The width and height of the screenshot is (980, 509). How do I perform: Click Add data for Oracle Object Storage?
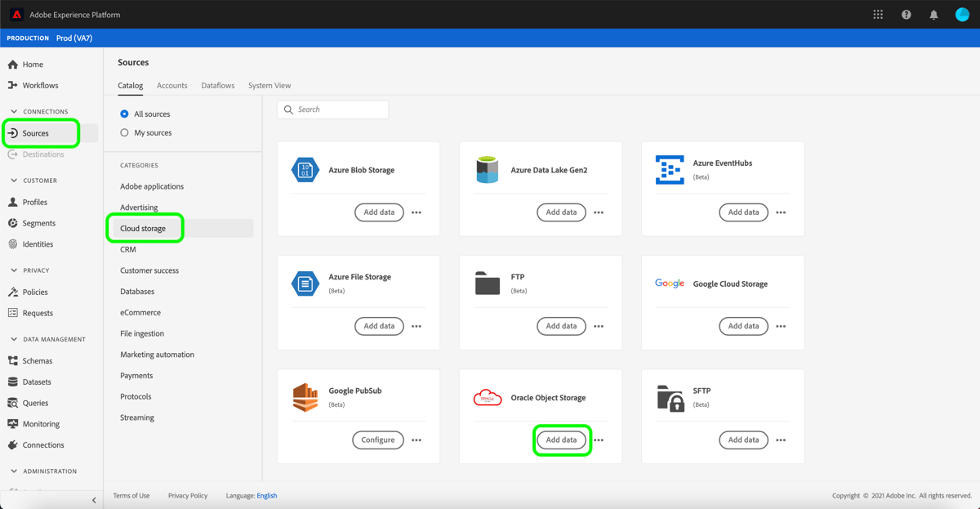pos(561,440)
